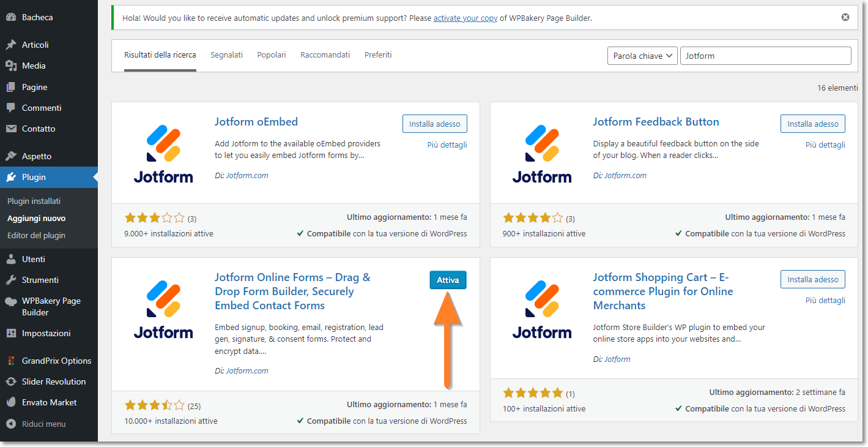Click the Articoli pushpin icon

click(11, 45)
